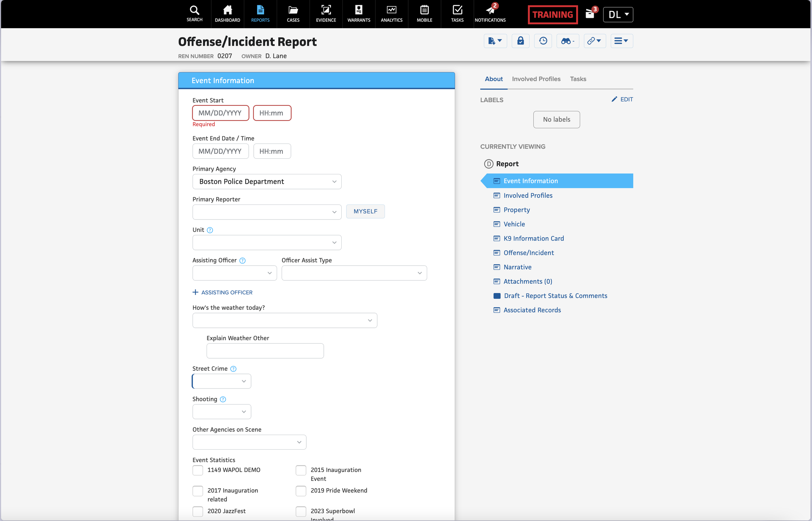Click Unit field help question icon

click(210, 230)
